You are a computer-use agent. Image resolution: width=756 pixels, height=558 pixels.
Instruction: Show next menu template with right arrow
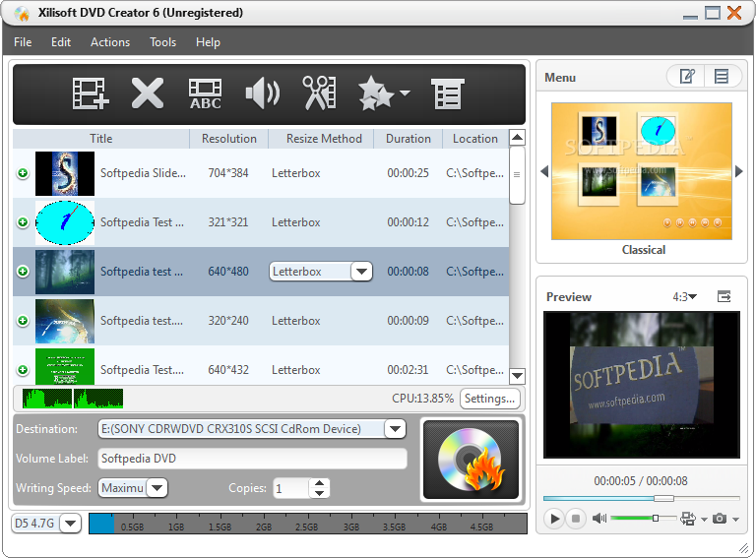click(738, 171)
